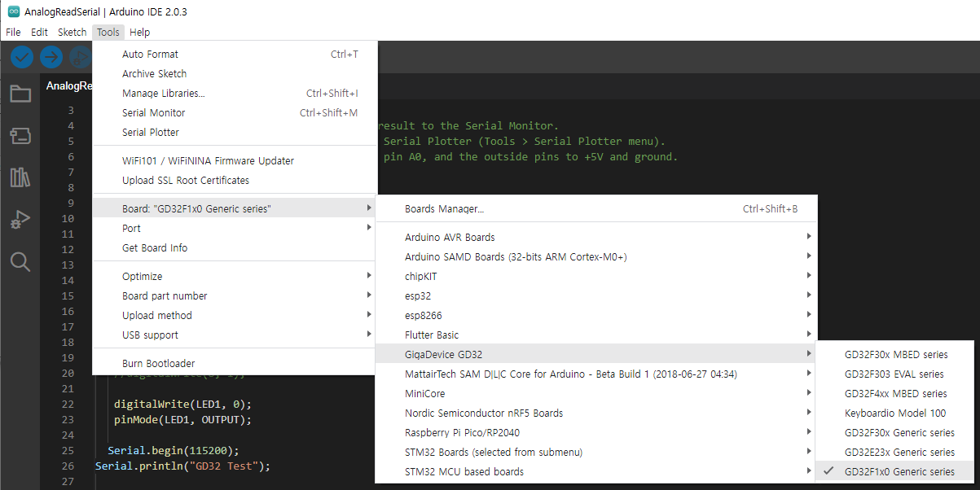Image resolution: width=980 pixels, height=490 pixels.
Task: Launch Serial Plotter from Tools menu
Action: pos(235,133)
